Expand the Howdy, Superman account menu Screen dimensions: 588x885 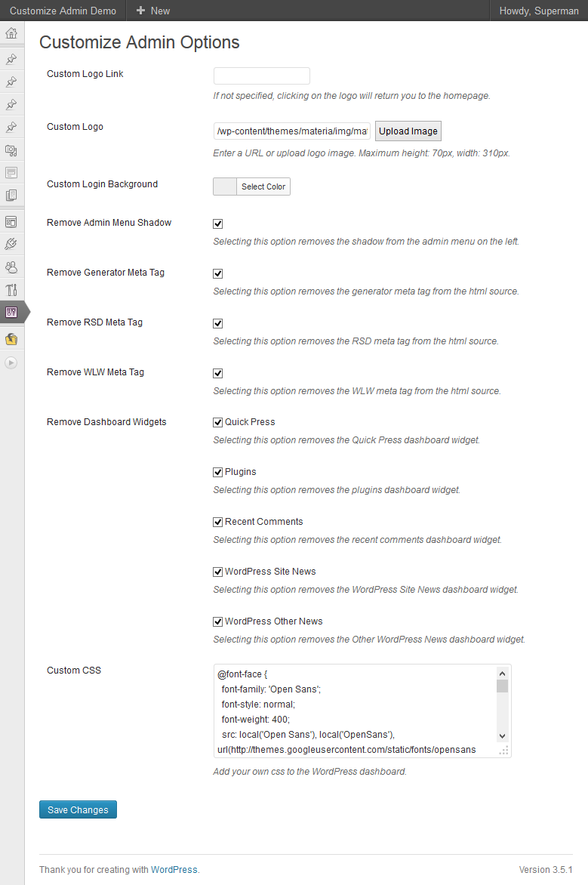(538, 11)
